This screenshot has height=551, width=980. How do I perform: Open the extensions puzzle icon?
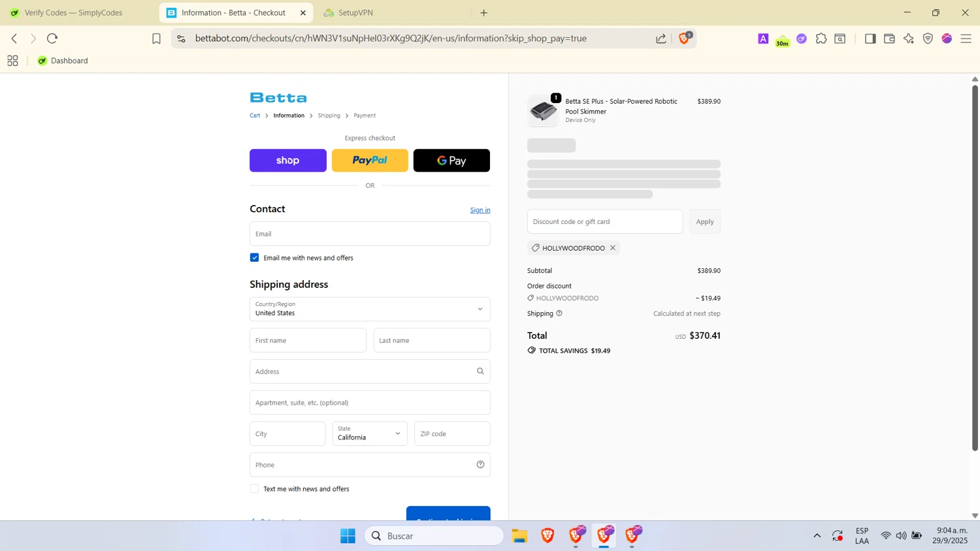[821, 39]
